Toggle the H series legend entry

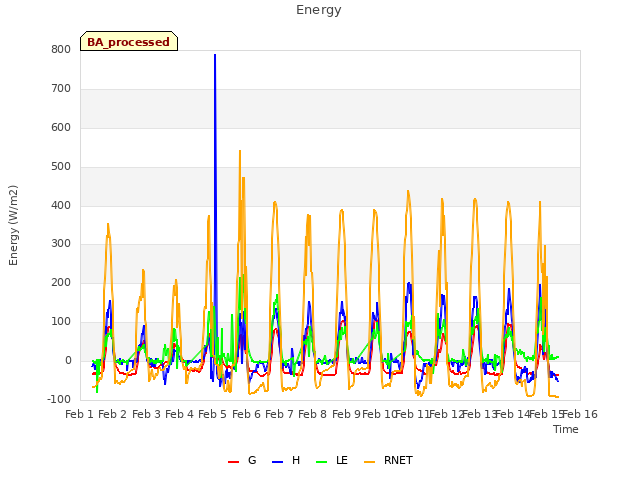(286, 460)
